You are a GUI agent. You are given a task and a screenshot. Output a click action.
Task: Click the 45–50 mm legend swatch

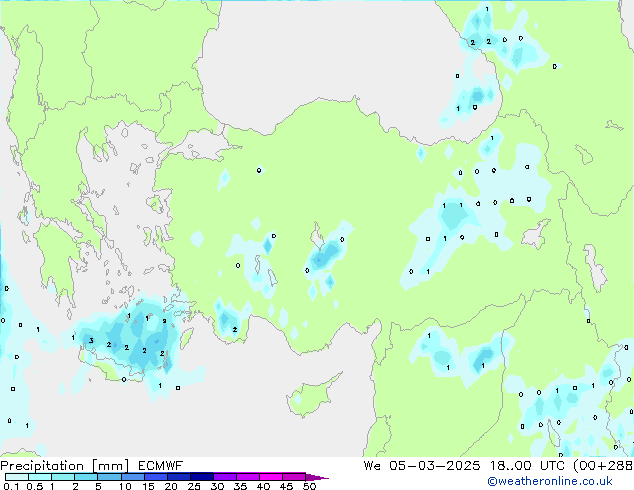click(294, 477)
